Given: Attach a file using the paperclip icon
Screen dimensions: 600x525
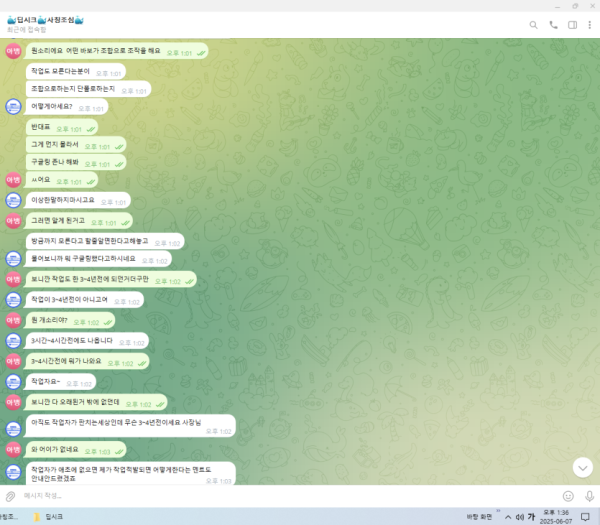Looking at the screenshot, I should (x=10, y=496).
